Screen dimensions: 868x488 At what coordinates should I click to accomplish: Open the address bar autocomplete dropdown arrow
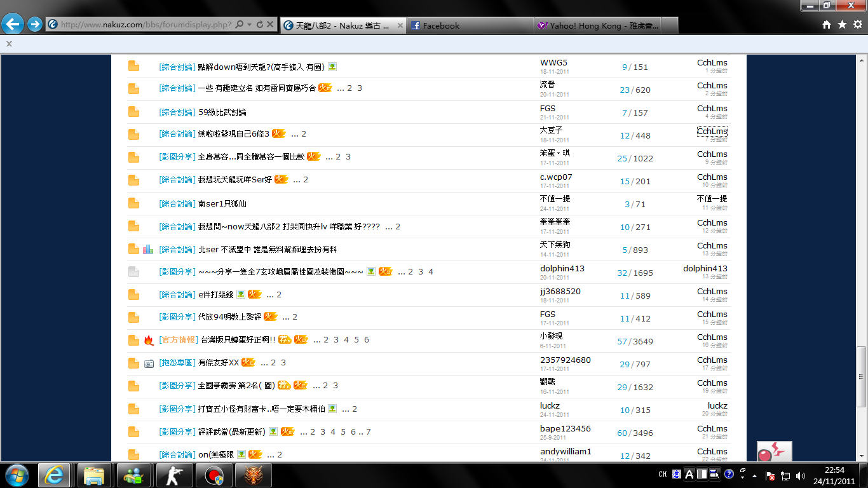[250, 25]
